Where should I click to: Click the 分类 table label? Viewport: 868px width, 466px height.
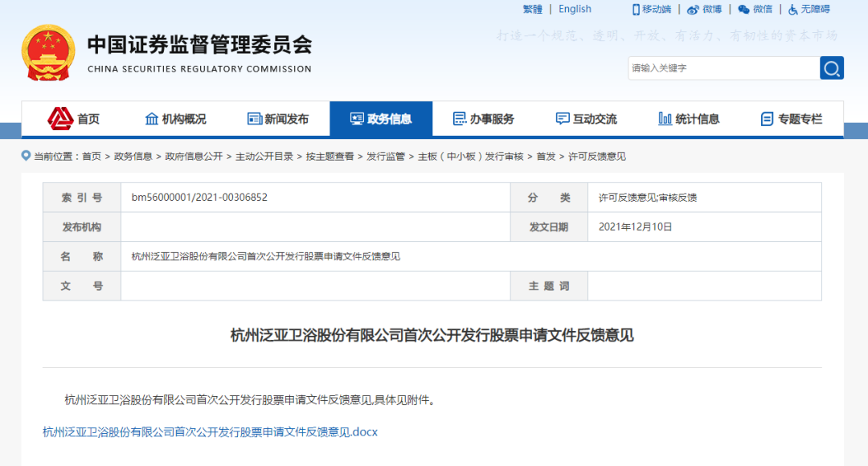coord(549,198)
